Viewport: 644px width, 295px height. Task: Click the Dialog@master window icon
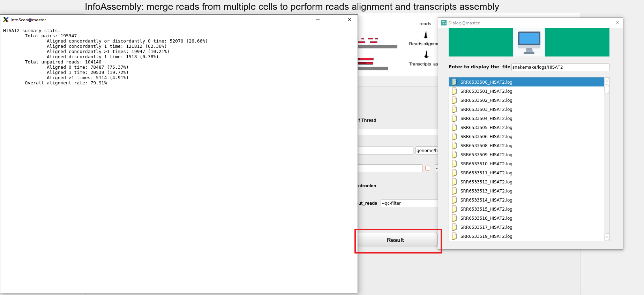click(444, 23)
